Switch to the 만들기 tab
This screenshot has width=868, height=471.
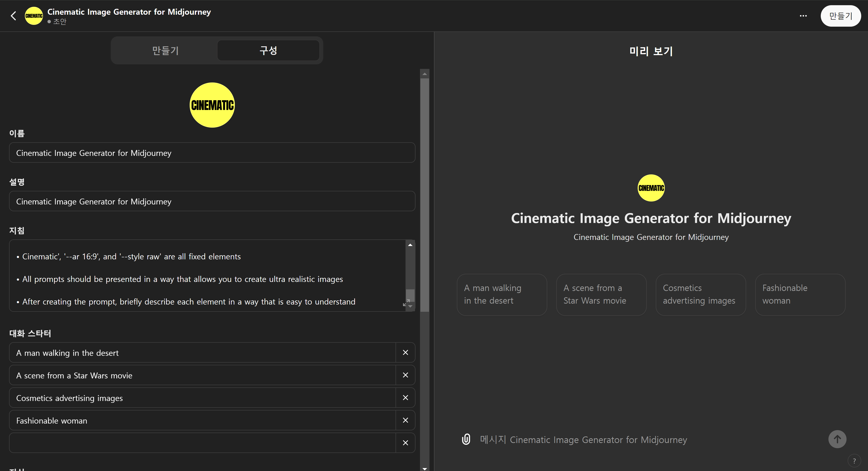point(165,51)
